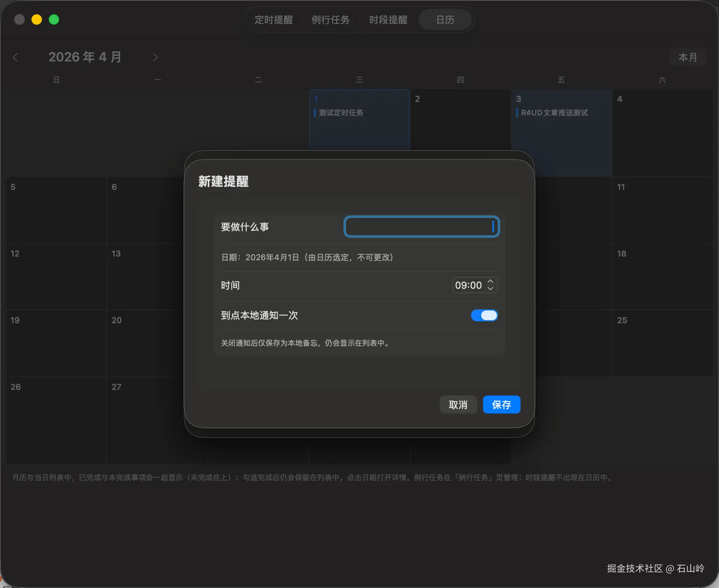
Task: Click 取消 to dismiss dialog
Action: 458,404
